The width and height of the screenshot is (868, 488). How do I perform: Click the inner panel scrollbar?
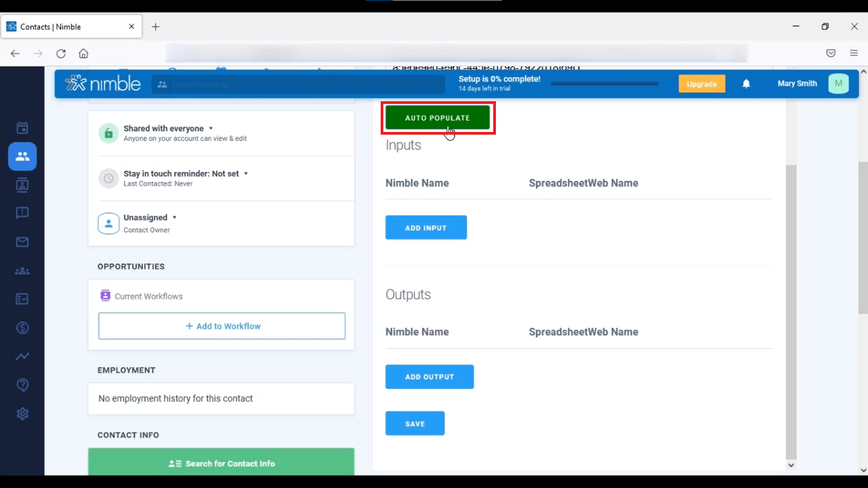pos(791,312)
